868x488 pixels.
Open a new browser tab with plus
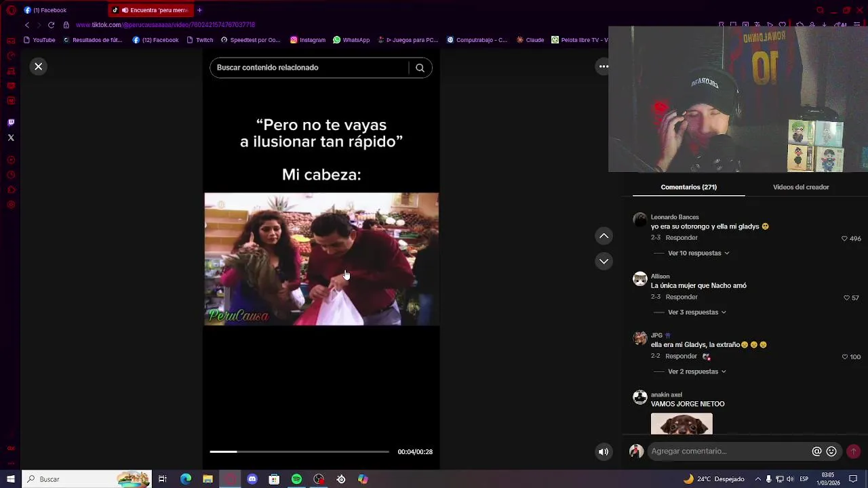pyautogui.click(x=199, y=10)
